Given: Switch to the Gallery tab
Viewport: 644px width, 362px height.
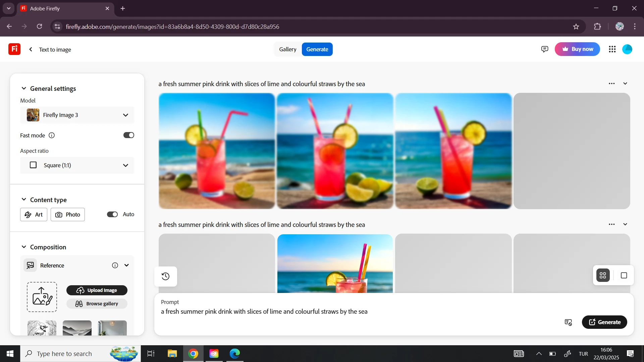Looking at the screenshot, I should point(287,49).
